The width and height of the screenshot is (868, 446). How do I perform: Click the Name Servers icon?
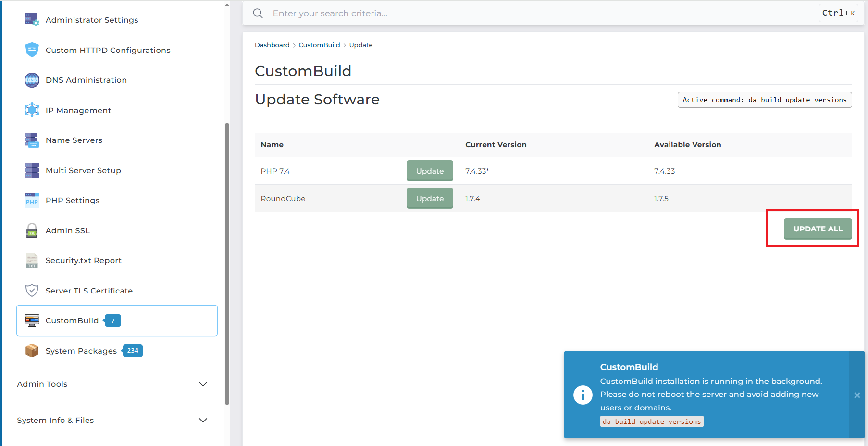tap(32, 140)
